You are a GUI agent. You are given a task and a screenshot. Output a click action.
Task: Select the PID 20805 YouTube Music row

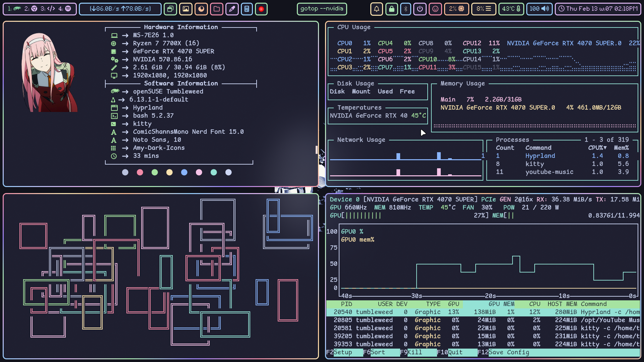point(483,320)
